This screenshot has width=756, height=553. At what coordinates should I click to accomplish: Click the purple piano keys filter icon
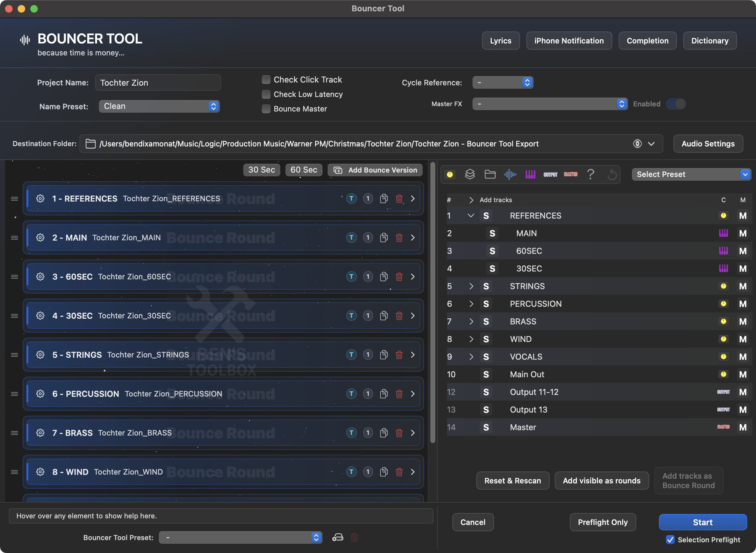[530, 174]
